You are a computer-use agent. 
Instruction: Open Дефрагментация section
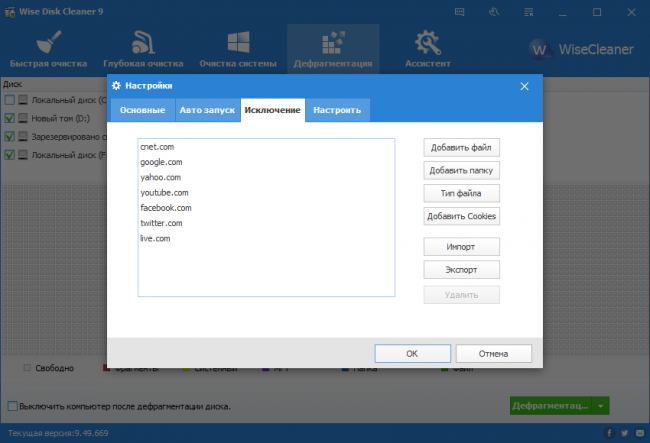[x=333, y=49]
